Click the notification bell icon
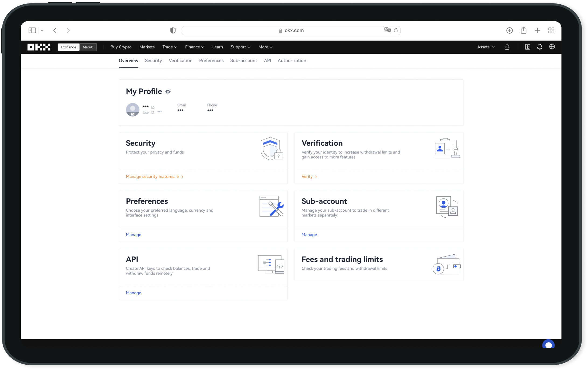This screenshot has width=588, height=370. [x=540, y=47]
